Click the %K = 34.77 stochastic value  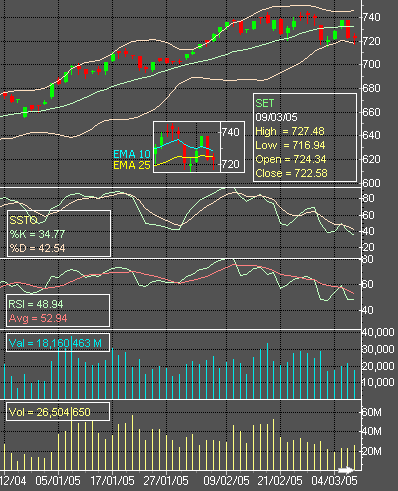(x=37, y=234)
